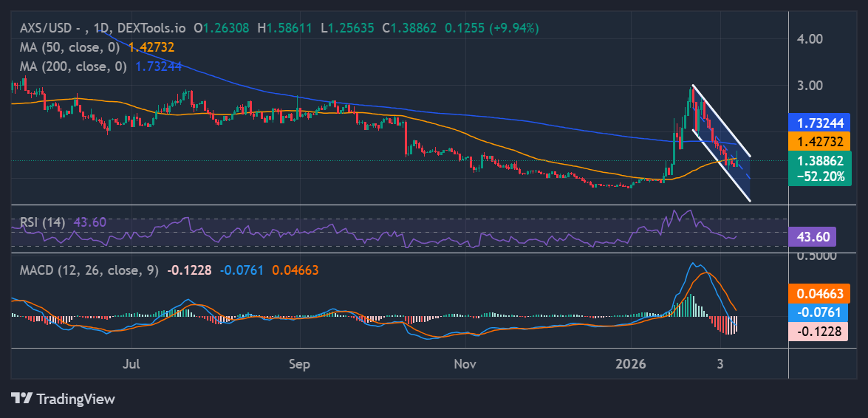Click the change 0.1255 (+9.94%) text
The width and height of the screenshot is (868, 418).
pos(491,27)
